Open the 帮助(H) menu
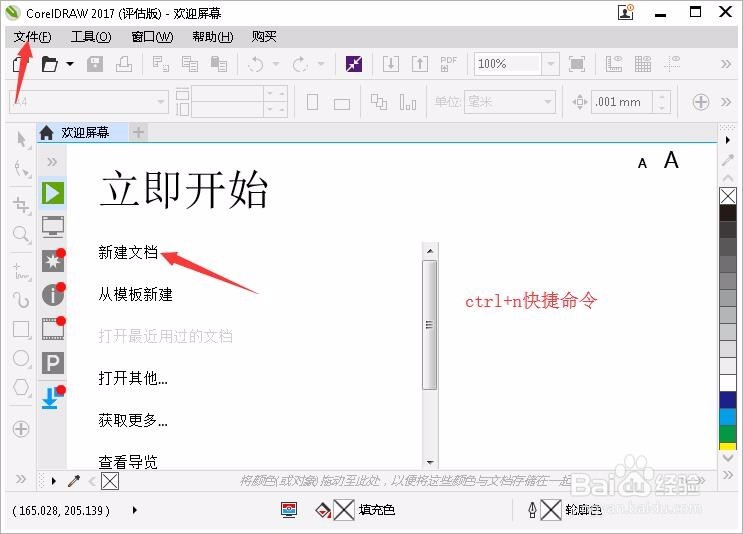The height and width of the screenshot is (534, 743). pyautogui.click(x=213, y=36)
